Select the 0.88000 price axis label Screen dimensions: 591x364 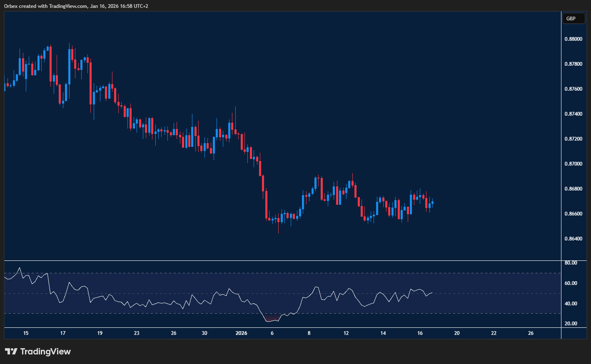[x=573, y=39]
